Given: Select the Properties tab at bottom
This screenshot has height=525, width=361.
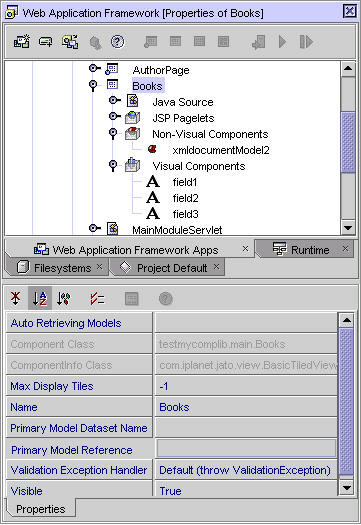Looking at the screenshot, I should click(41, 509).
